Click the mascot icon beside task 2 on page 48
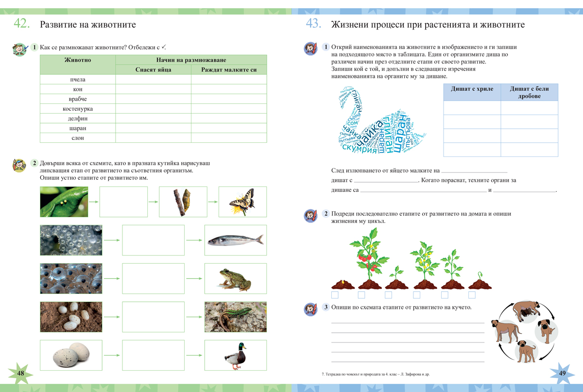Viewport: 583px width, 392px height. click(x=18, y=164)
